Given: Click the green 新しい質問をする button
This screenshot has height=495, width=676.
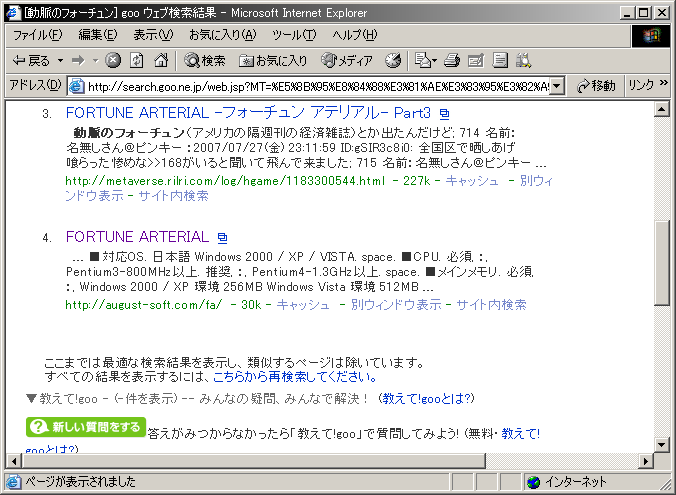Looking at the screenshot, I should coord(86,427).
